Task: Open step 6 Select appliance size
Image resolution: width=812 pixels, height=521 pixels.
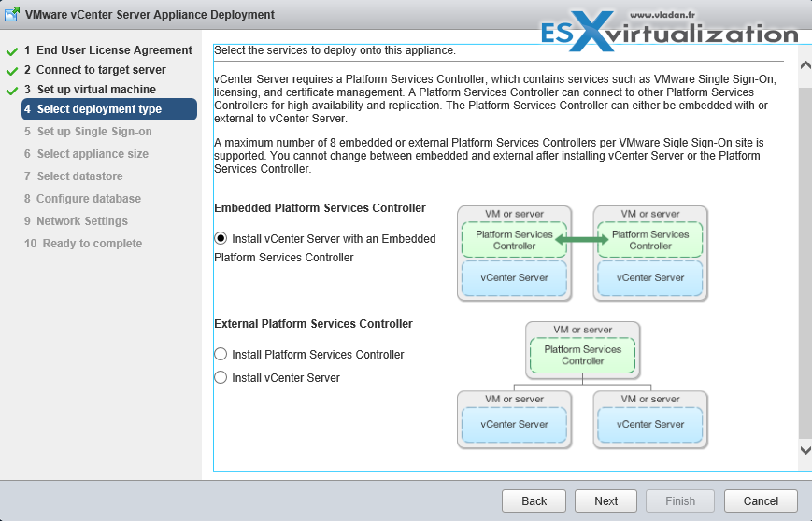Action: (87, 154)
